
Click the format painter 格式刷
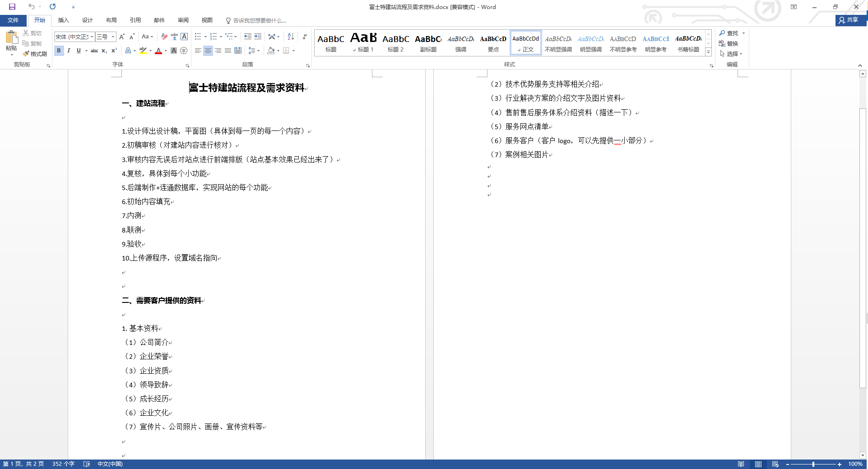click(35, 54)
